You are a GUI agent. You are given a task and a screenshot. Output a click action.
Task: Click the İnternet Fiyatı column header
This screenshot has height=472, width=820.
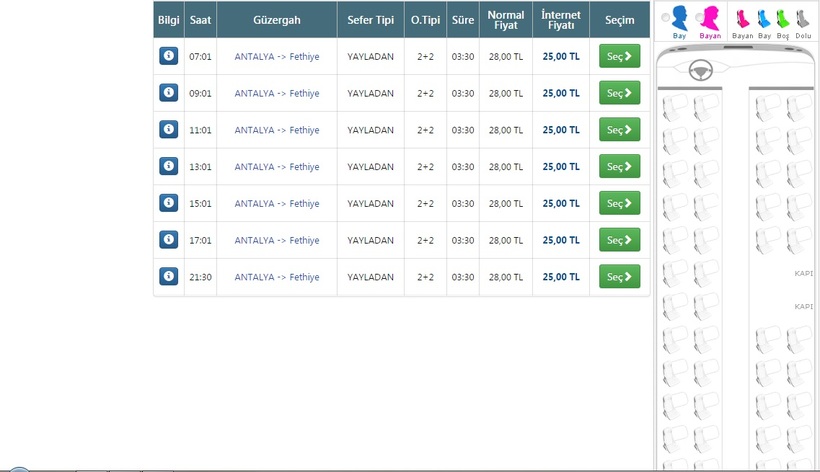[x=560, y=20]
